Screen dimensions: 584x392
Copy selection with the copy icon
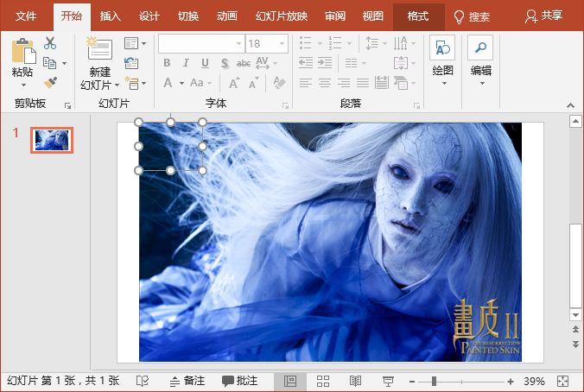[50, 63]
